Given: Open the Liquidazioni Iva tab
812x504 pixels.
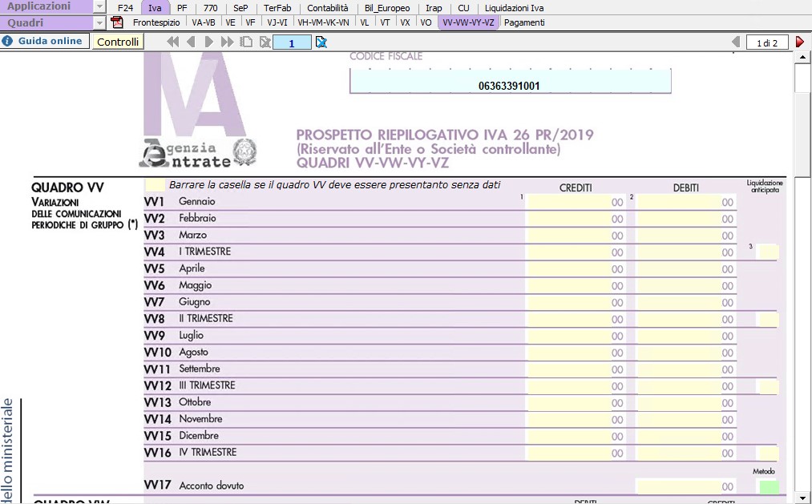Looking at the screenshot, I should tap(515, 8).
